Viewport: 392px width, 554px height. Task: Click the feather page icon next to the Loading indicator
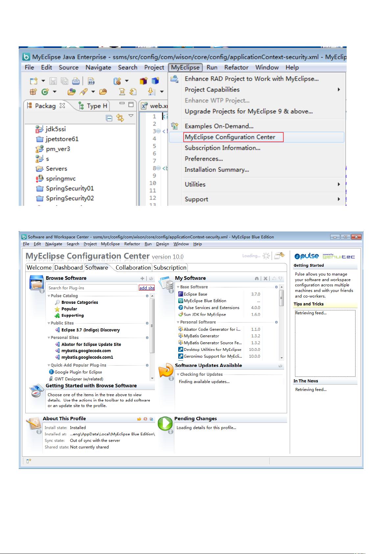tap(279, 256)
